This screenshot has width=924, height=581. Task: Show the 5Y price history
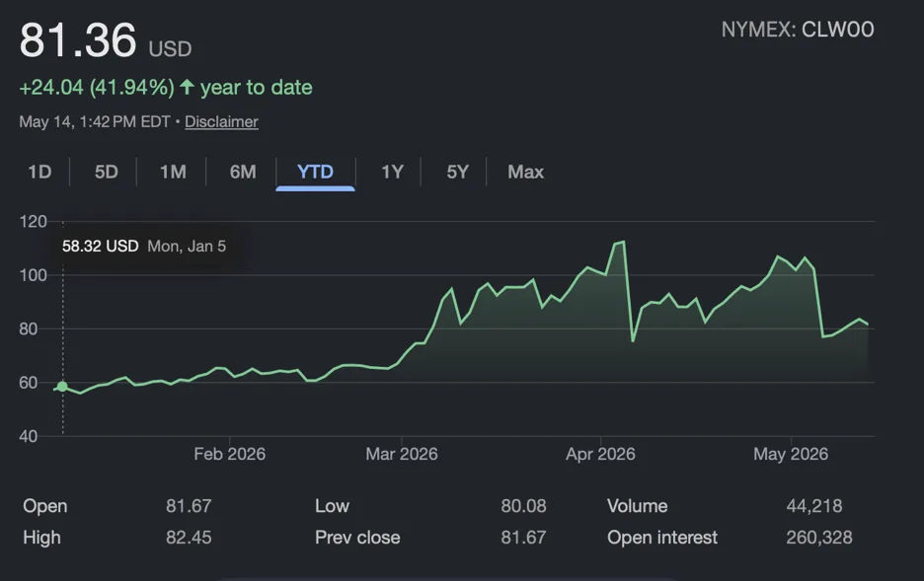[x=457, y=172]
